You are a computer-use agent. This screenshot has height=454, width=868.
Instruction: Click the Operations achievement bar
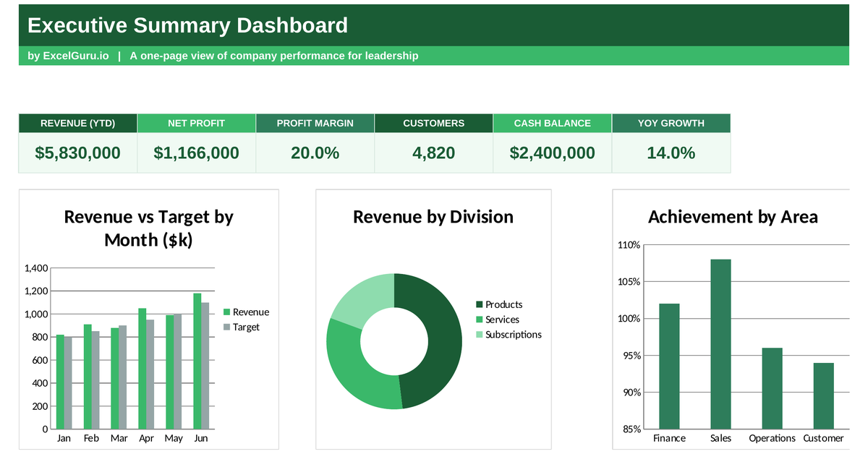pyautogui.click(x=772, y=388)
